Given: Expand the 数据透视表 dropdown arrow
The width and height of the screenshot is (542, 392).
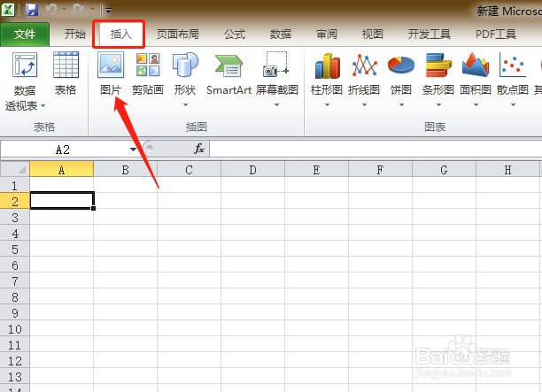Looking at the screenshot, I should pyautogui.click(x=43, y=105).
